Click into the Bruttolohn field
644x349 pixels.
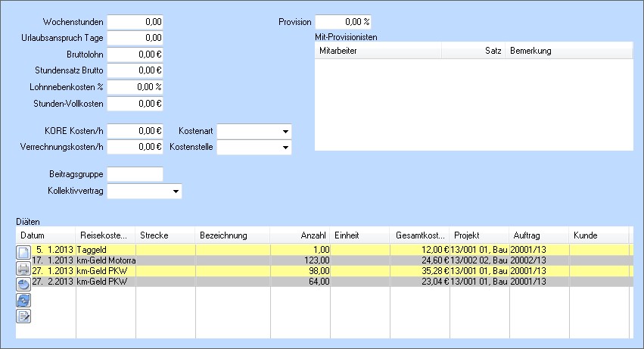point(135,55)
